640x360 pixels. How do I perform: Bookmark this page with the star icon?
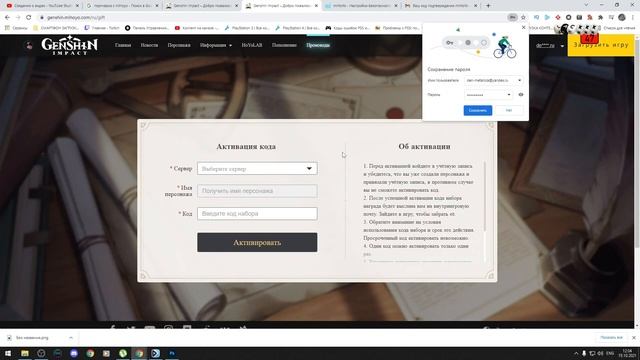pyautogui.click(x=523, y=17)
